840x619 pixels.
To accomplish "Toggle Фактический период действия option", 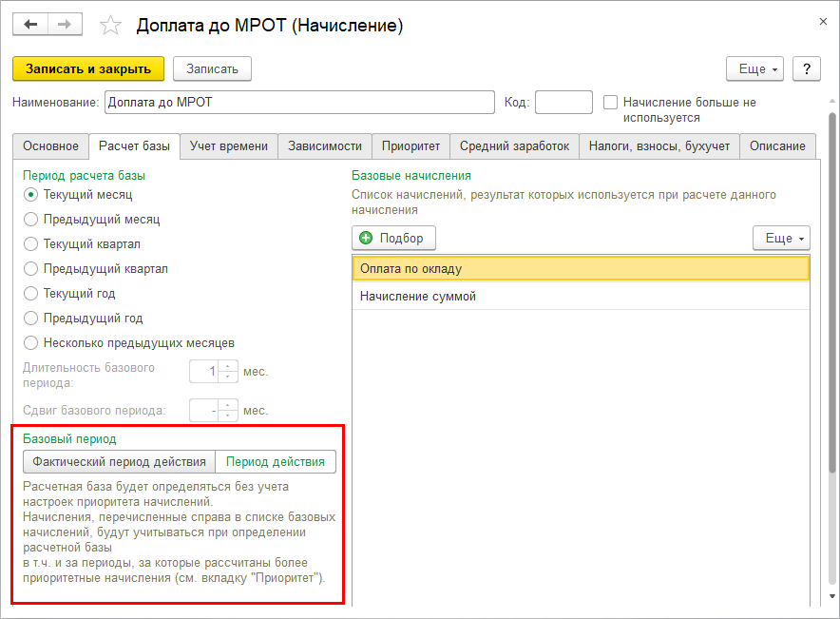I will tap(119, 462).
